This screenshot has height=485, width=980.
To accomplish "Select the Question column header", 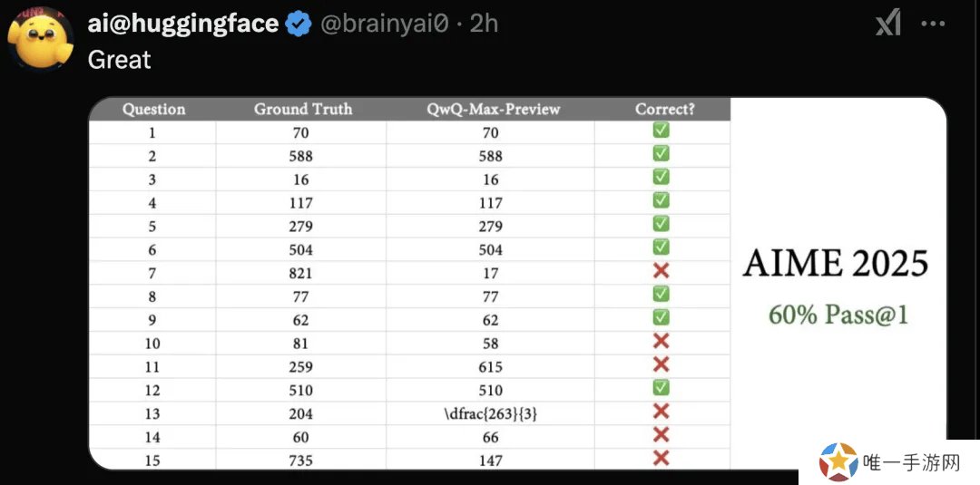I will (x=153, y=109).
